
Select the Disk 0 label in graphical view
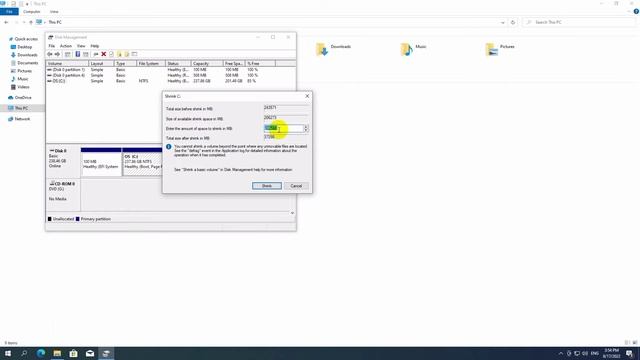pos(63,161)
